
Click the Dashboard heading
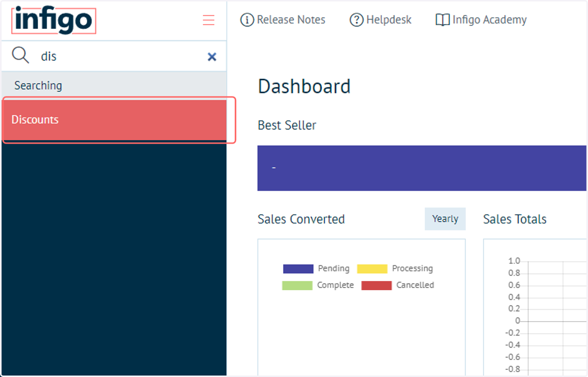(x=304, y=87)
